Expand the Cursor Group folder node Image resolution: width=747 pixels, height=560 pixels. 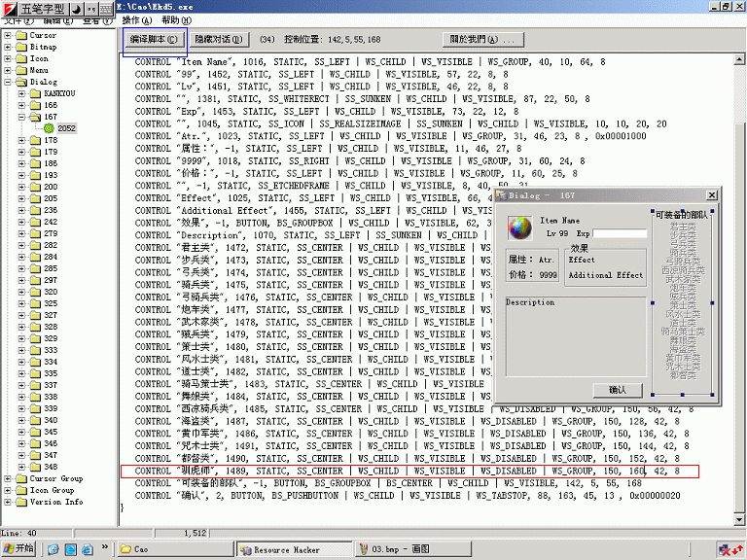click(8, 478)
